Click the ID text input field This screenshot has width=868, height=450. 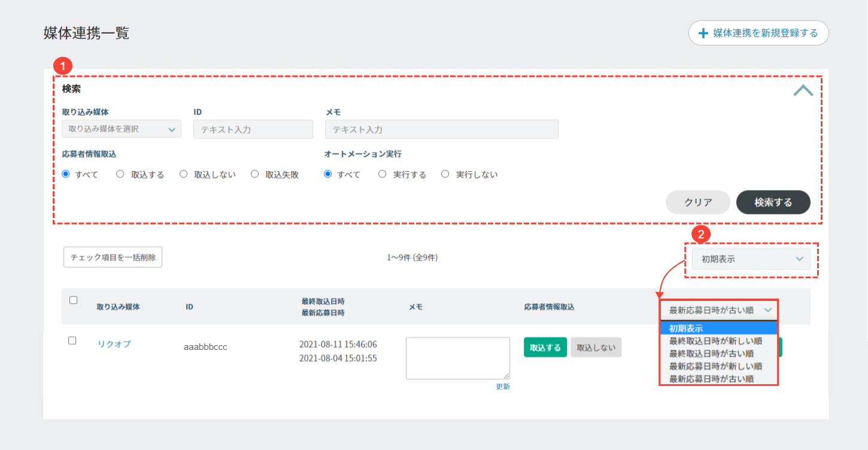click(x=253, y=129)
